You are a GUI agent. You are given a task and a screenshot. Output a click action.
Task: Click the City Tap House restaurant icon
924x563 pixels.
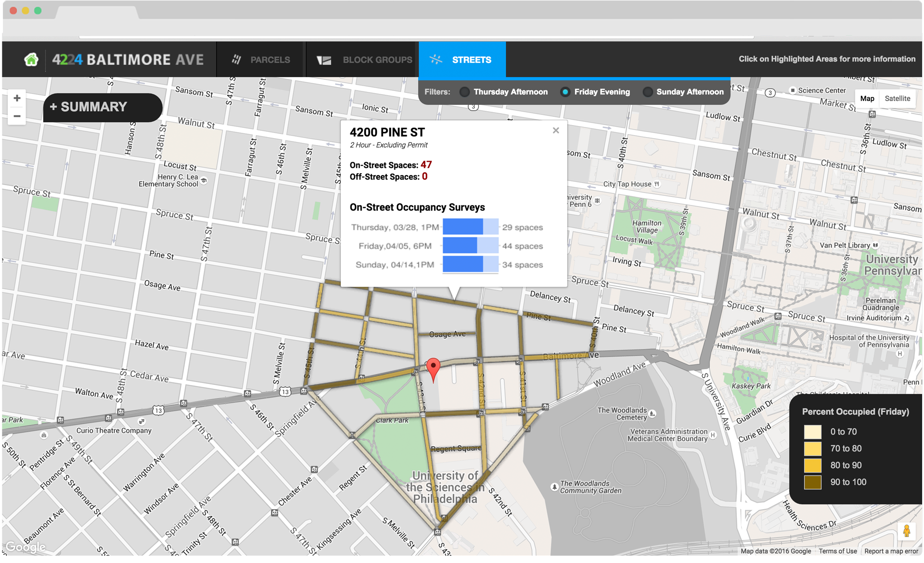pos(657,184)
